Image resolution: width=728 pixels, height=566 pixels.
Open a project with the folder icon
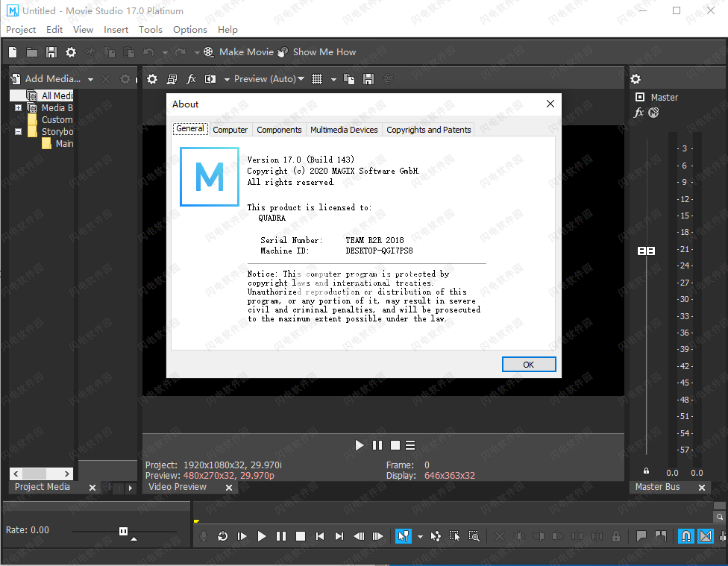point(32,52)
